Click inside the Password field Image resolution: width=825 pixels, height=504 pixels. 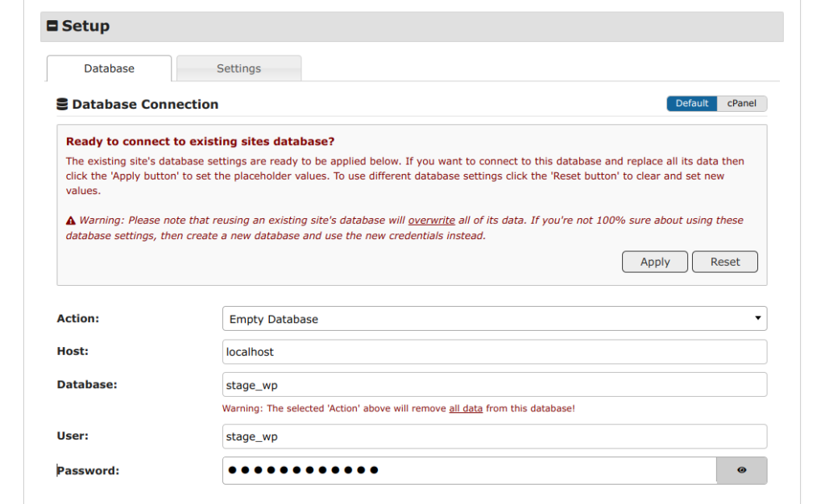coord(469,470)
